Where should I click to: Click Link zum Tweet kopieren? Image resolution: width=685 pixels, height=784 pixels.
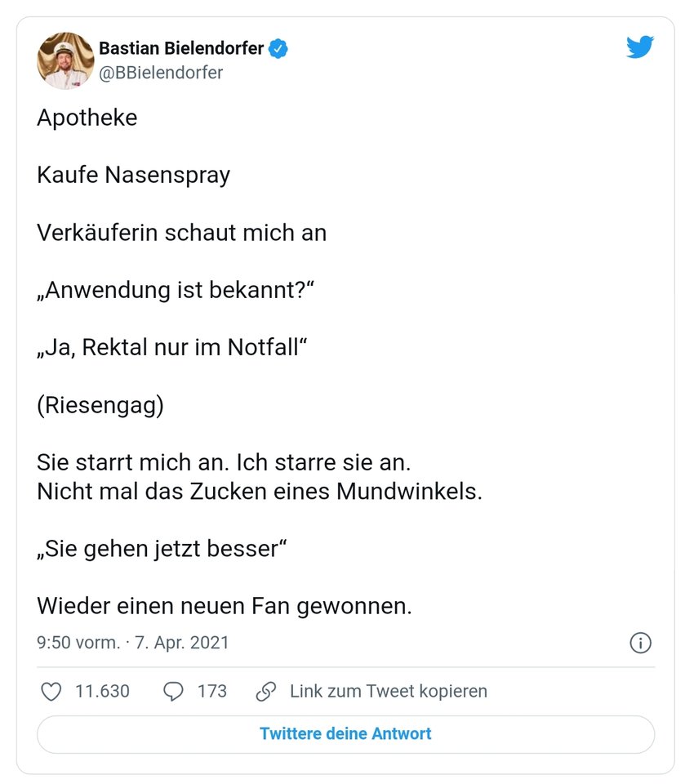tap(389, 692)
